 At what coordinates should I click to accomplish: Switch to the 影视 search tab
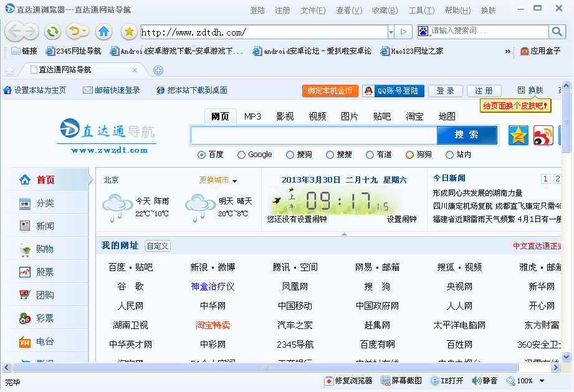[285, 117]
